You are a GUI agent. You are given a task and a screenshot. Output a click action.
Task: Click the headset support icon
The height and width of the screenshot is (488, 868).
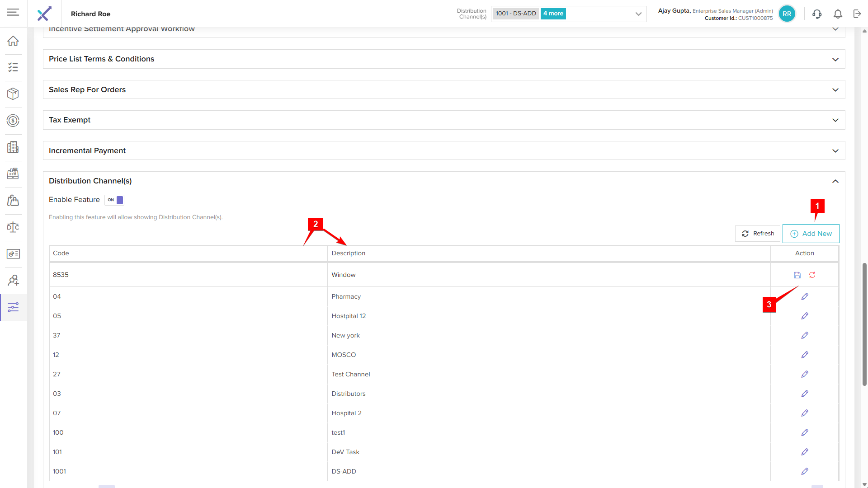tap(817, 14)
